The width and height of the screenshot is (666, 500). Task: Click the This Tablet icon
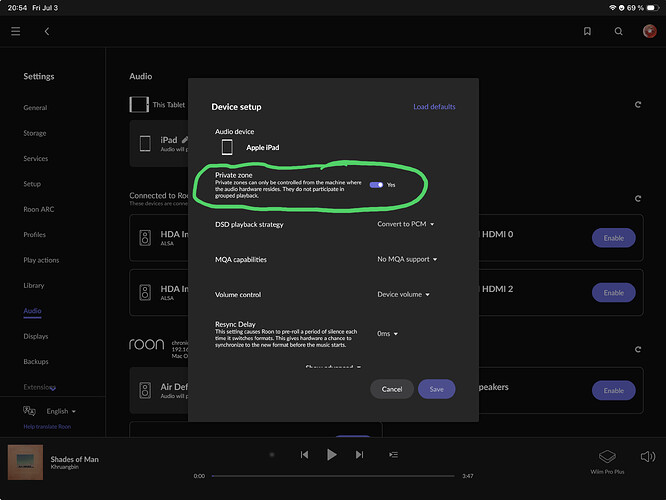(139, 105)
